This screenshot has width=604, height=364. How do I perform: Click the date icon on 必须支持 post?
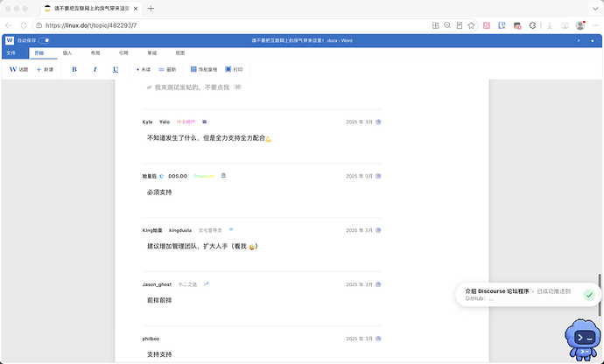(x=378, y=176)
